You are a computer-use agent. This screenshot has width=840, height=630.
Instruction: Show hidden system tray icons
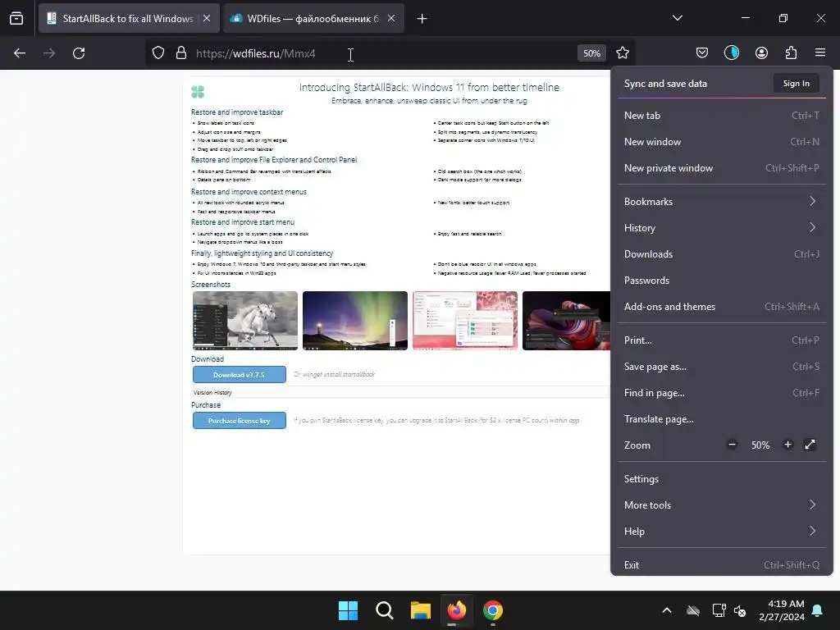[666, 610]
